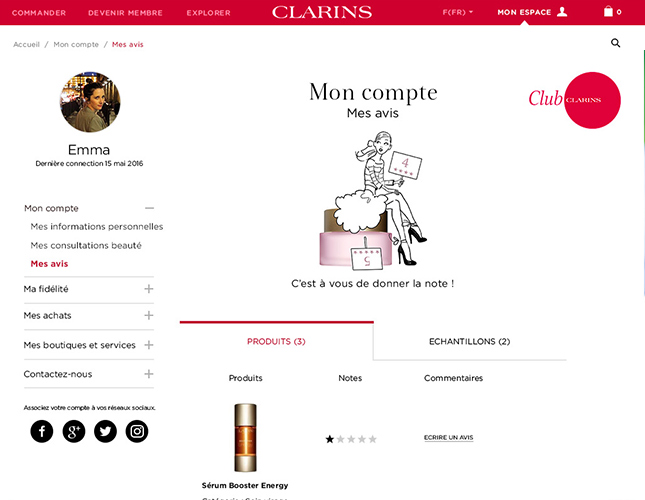Click the Facebook social icon
645x500 pixels.
tap(42, 431)
